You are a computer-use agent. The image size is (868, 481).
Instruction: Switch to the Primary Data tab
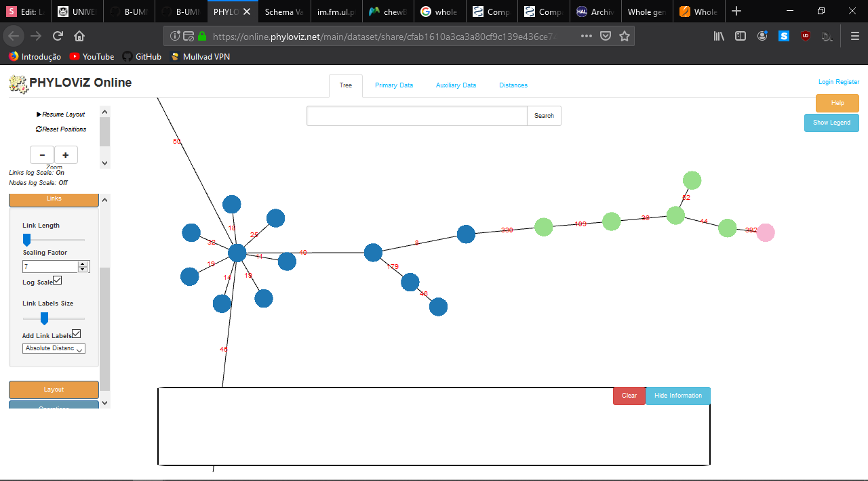tap(394, 85)
